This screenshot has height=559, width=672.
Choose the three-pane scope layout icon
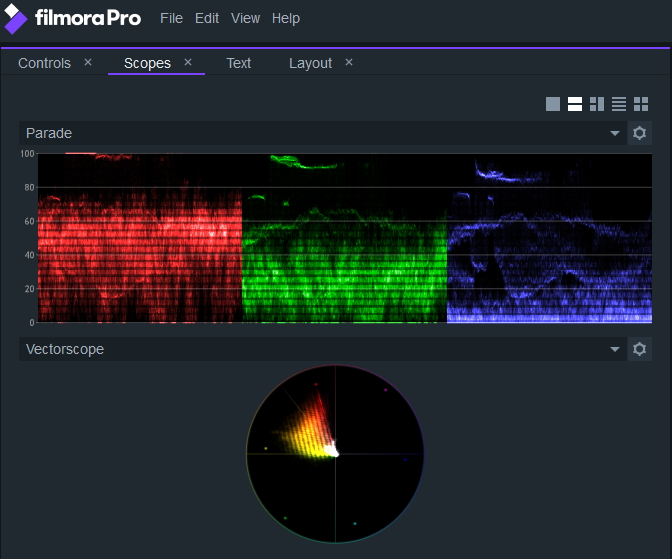(597, 104)
